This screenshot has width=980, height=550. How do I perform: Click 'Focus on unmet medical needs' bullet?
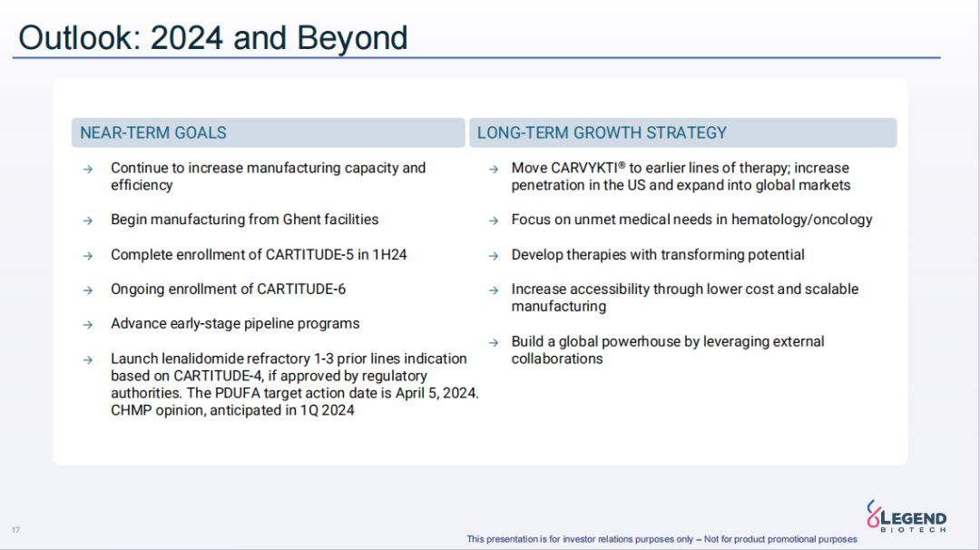pyautogui.click(x=691, y=220)
